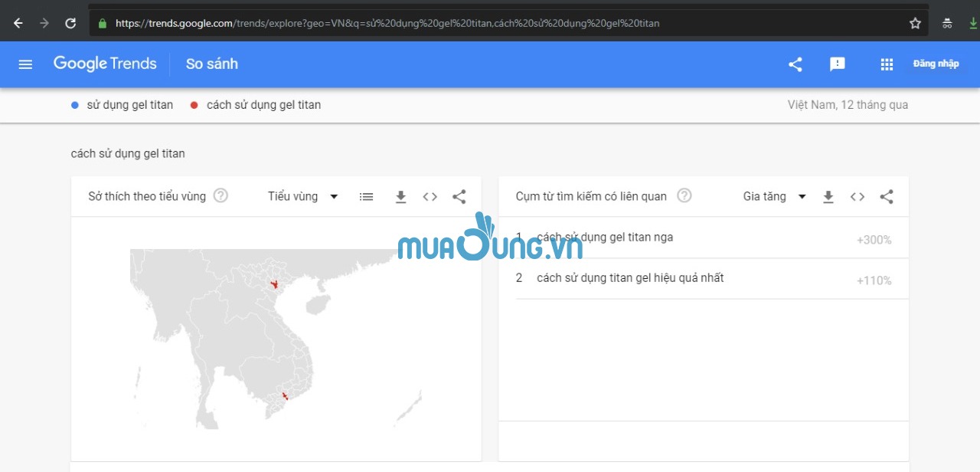This screenshot has width=980, height=472.
Task: Share the subregion interest card
Action: (459, 197)
